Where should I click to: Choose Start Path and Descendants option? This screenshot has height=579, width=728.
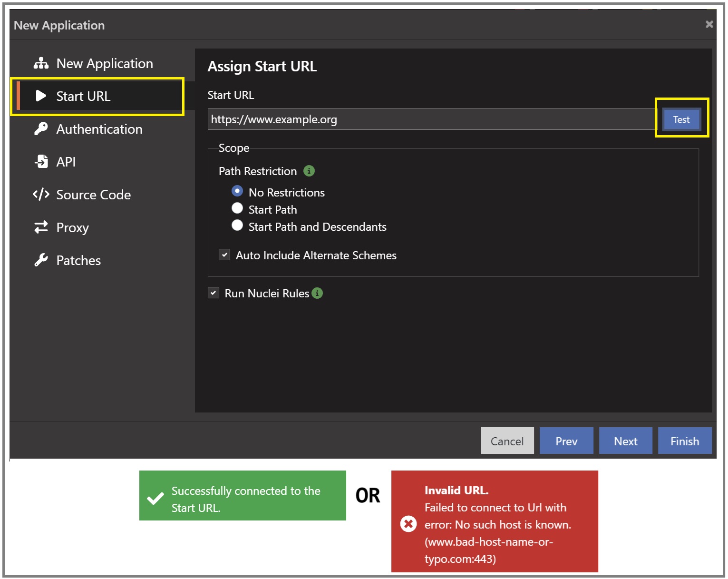tap(237, 226)
